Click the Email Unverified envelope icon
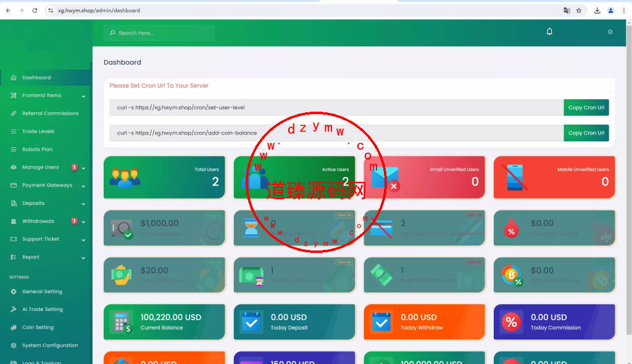The width and height of the screenshot is (632, 364). (386, 179)
